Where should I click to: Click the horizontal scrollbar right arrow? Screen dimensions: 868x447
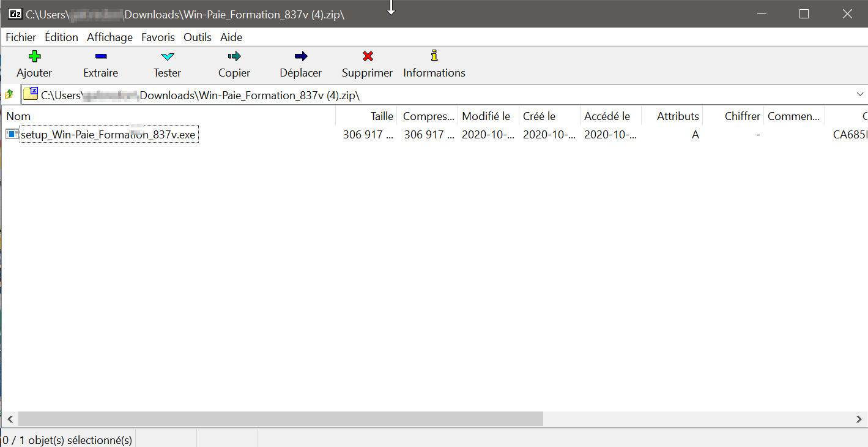859,419
